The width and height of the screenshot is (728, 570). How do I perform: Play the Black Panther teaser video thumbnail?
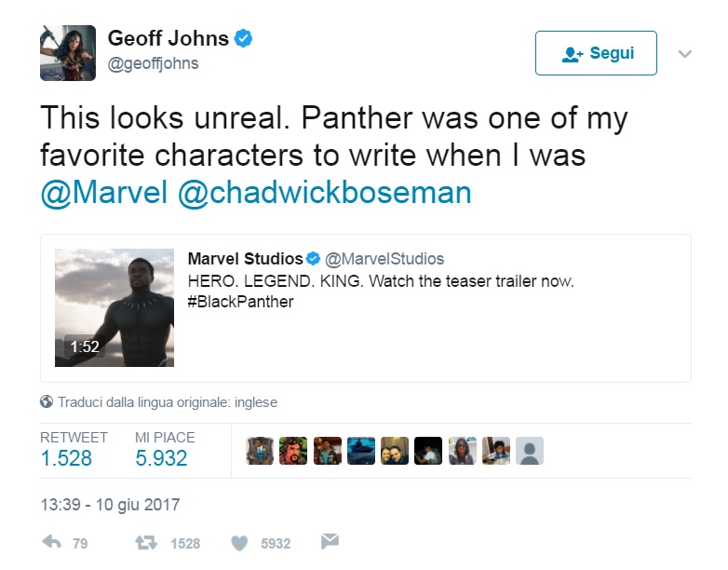(x=115, y=307)
